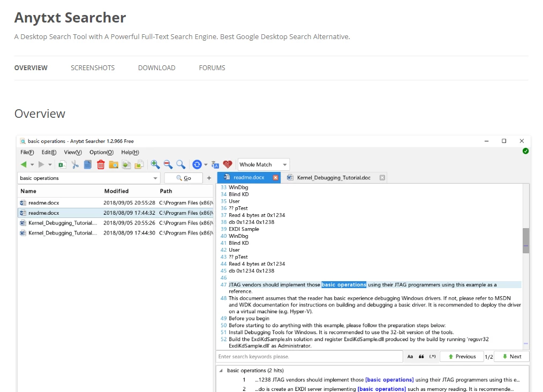Close the readme.docx preview tab

(275, 178)
